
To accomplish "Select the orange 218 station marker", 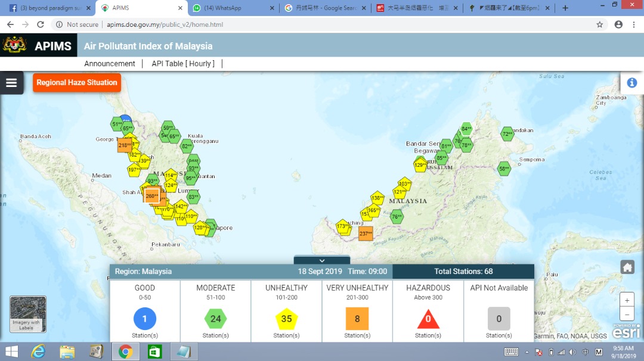I will tap(125, 145).
